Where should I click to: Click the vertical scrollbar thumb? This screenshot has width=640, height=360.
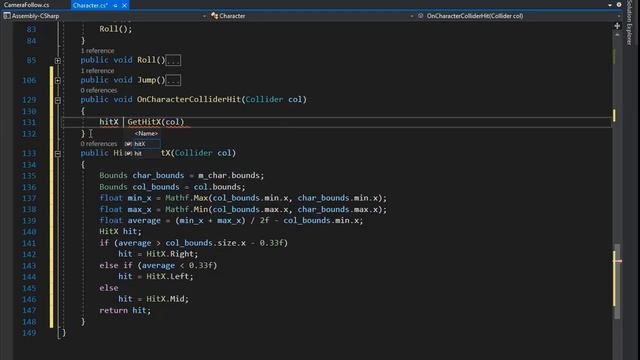617,281
